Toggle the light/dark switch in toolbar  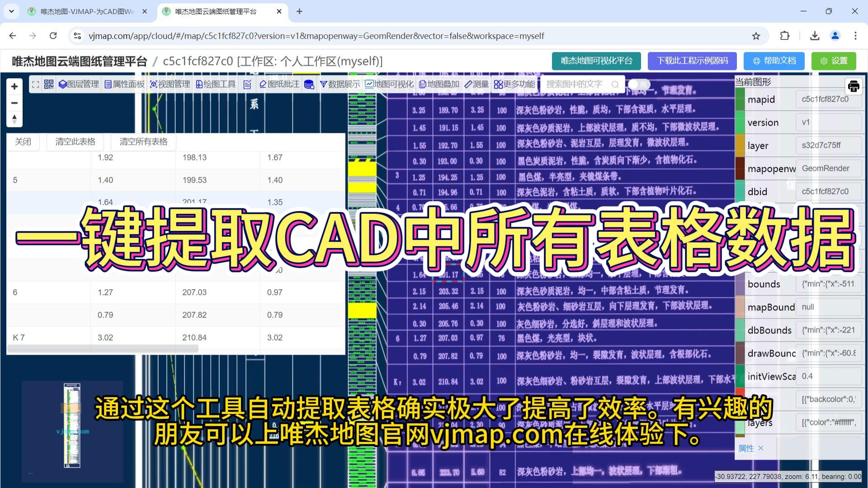coord(639,84)
